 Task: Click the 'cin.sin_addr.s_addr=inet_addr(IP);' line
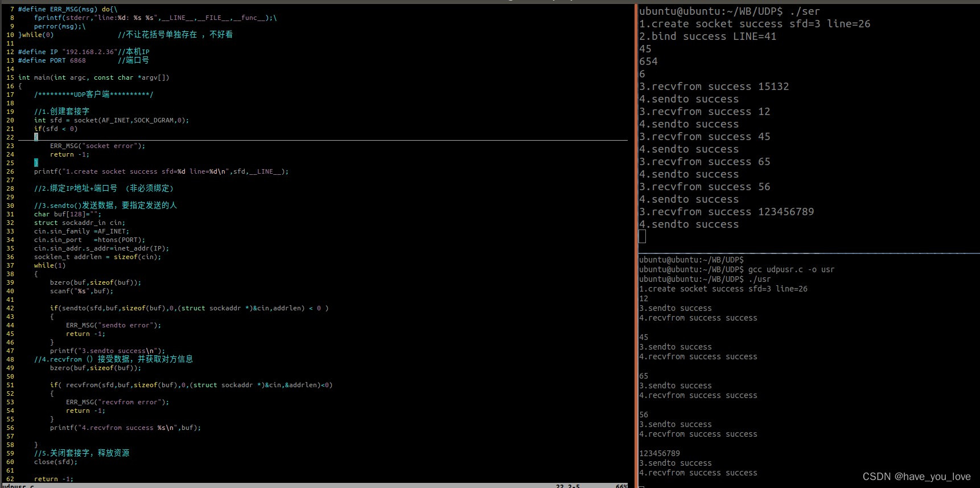coord(101,248)
